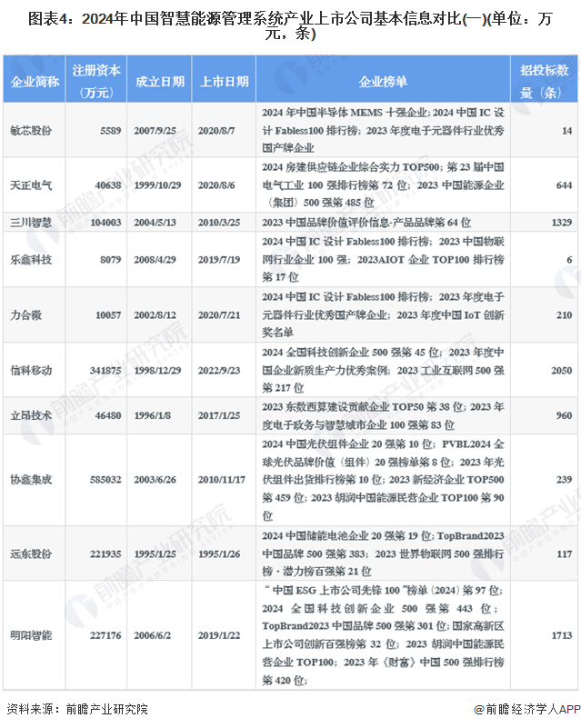Click founding date 2006/6/2
The image size is (581, 728).
pos(153,635)
